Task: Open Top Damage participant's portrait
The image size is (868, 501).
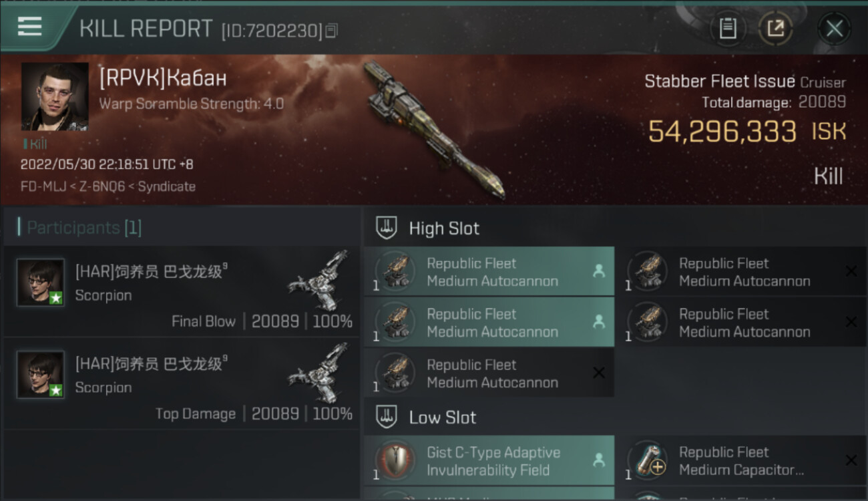Action: click(x=41, y=375)
